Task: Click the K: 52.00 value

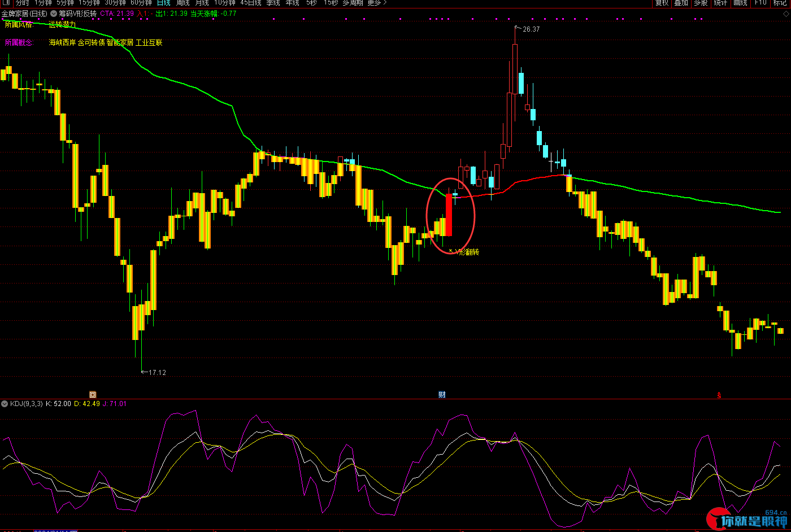Action: (x=59, y=404)
